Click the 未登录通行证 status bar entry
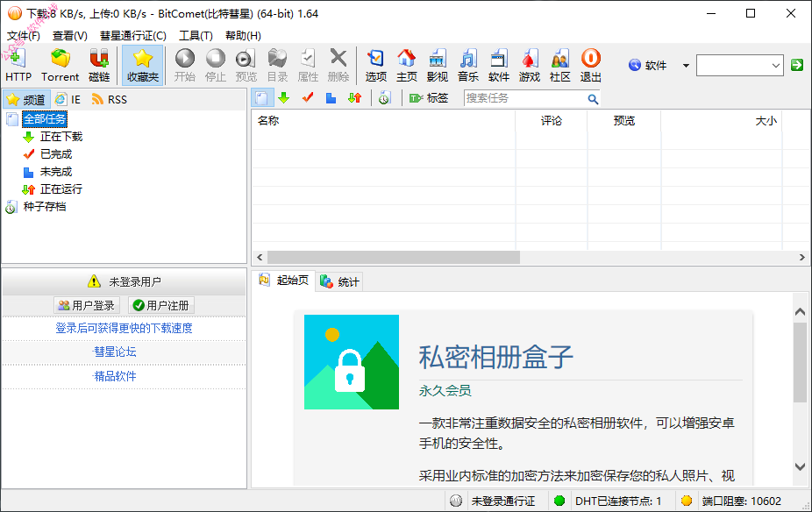812x512 pixels. tap(502, 501)
